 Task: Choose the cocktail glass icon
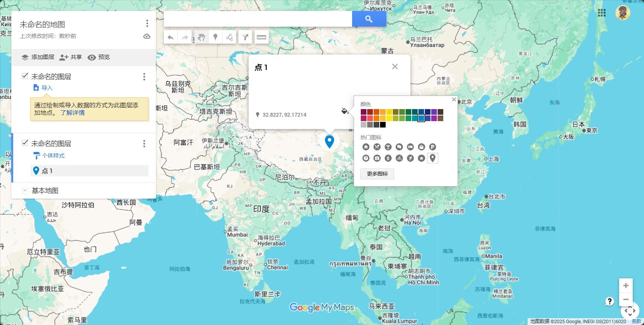[x=388, y=147]
